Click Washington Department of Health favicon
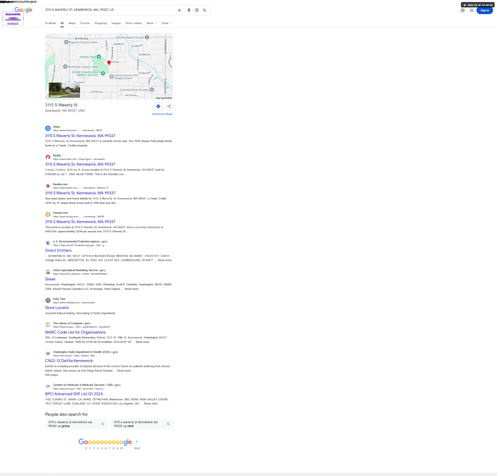The height and width of the screenshot is (476, 500). click(48, 353)
